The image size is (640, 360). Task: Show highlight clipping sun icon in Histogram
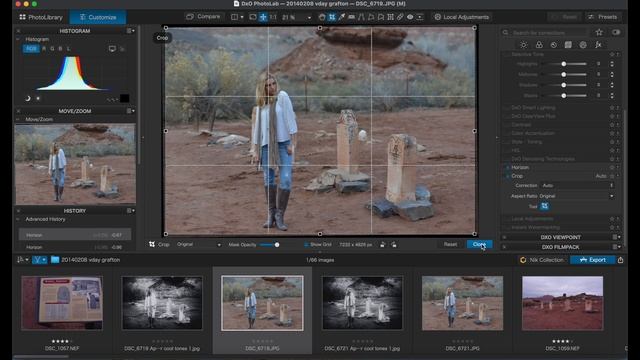[x=38, y=98]
